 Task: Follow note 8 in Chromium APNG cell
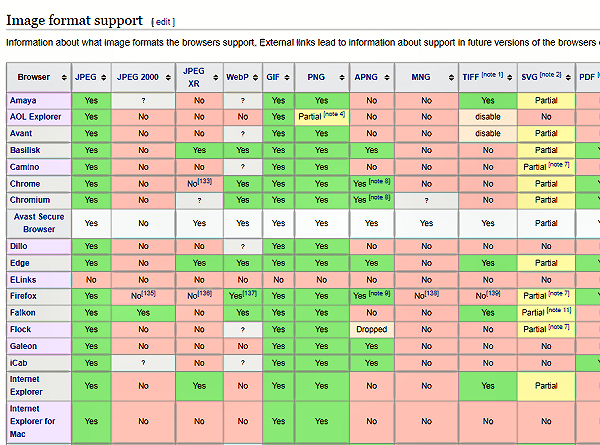click(379, 197)
